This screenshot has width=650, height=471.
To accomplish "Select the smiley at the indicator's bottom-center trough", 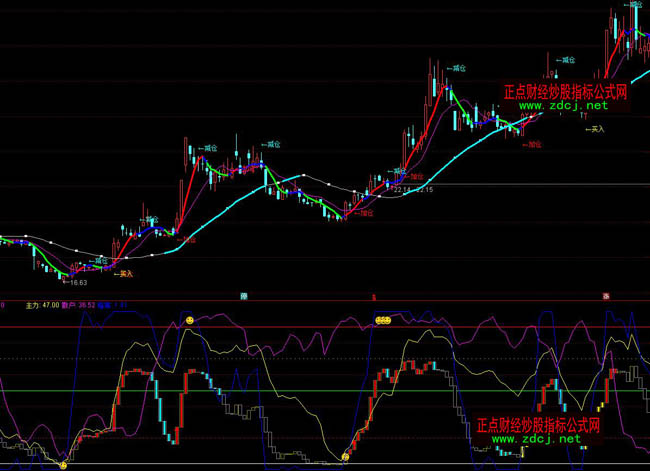I will coord(345,457).
